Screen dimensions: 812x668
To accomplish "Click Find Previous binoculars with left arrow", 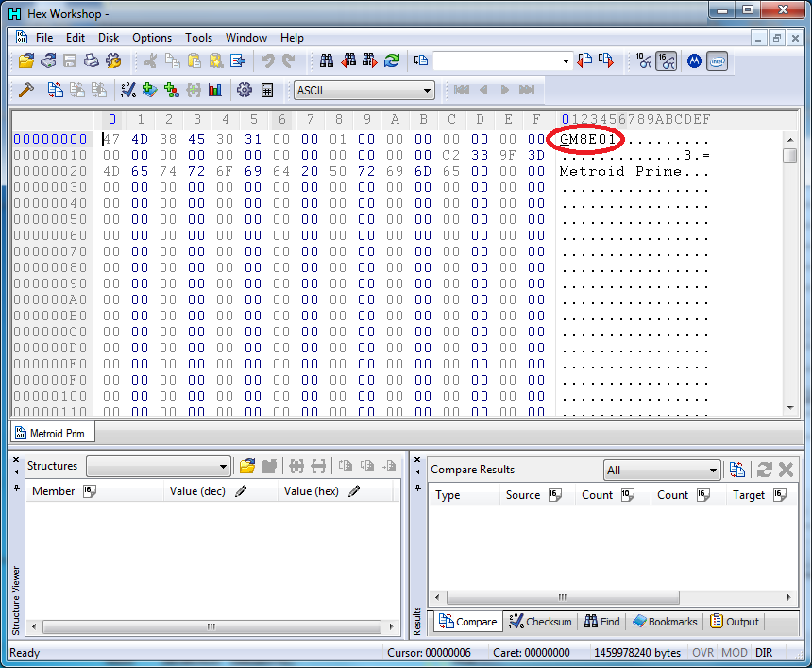I will click(x=348, y=60).
